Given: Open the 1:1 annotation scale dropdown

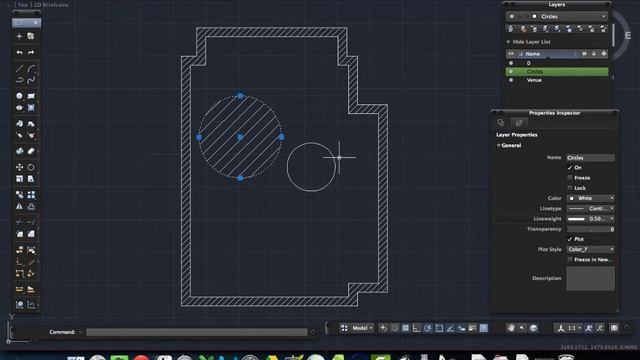Looking at the screenshot, I should (x=574, y=328).
